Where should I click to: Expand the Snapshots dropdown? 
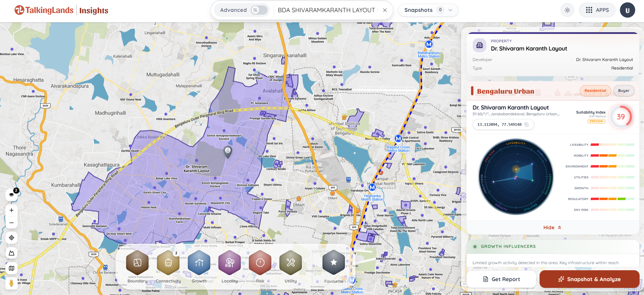click(428, 10)
